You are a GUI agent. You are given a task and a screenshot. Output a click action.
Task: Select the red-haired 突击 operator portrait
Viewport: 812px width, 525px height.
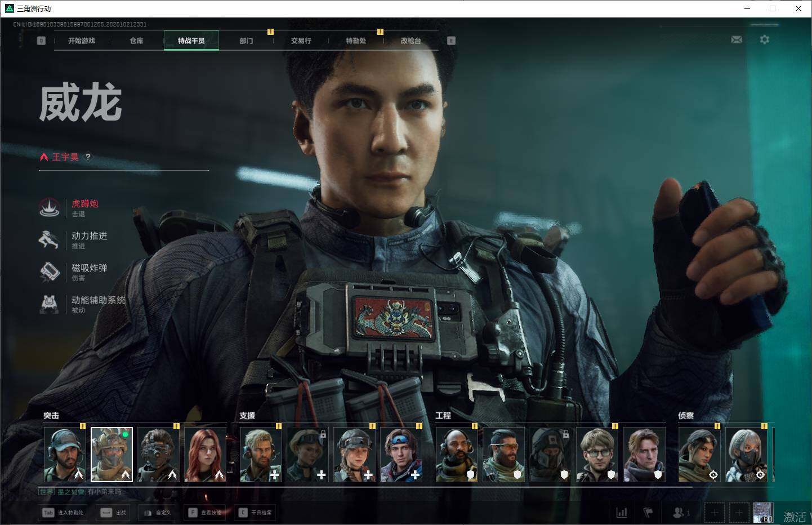point(206,455)
